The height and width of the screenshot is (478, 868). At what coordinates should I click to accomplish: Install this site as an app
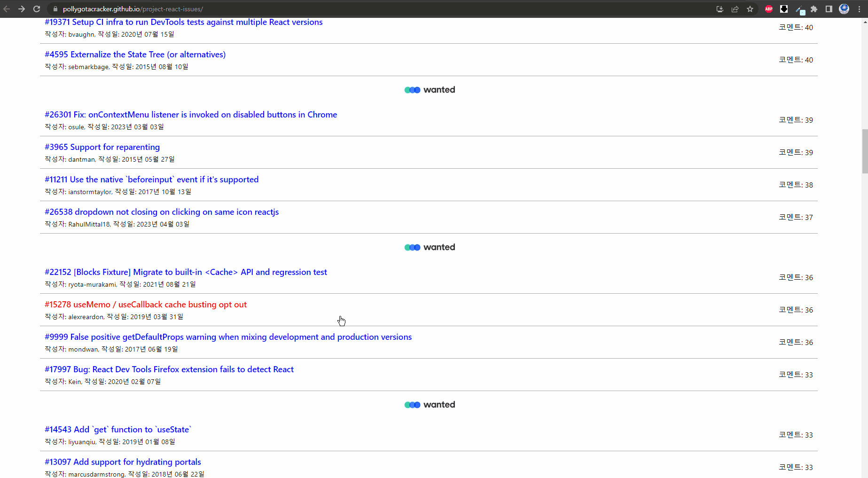pos(720,9)
